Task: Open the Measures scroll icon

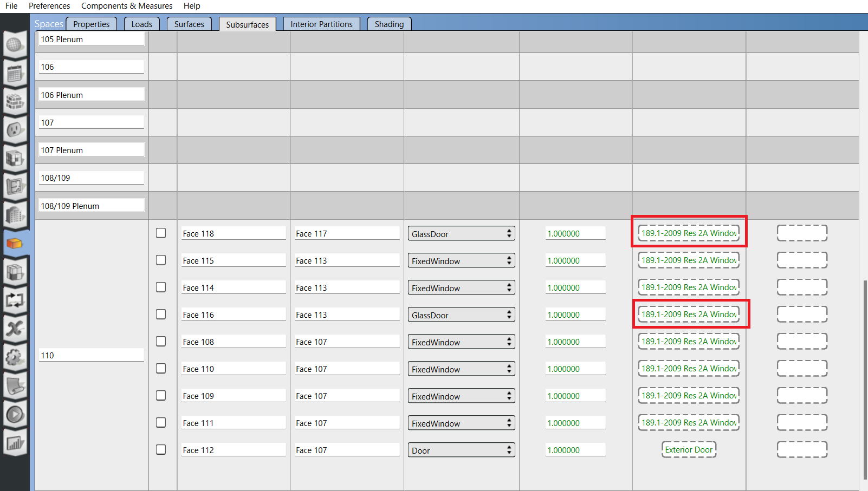Action: 15,385
